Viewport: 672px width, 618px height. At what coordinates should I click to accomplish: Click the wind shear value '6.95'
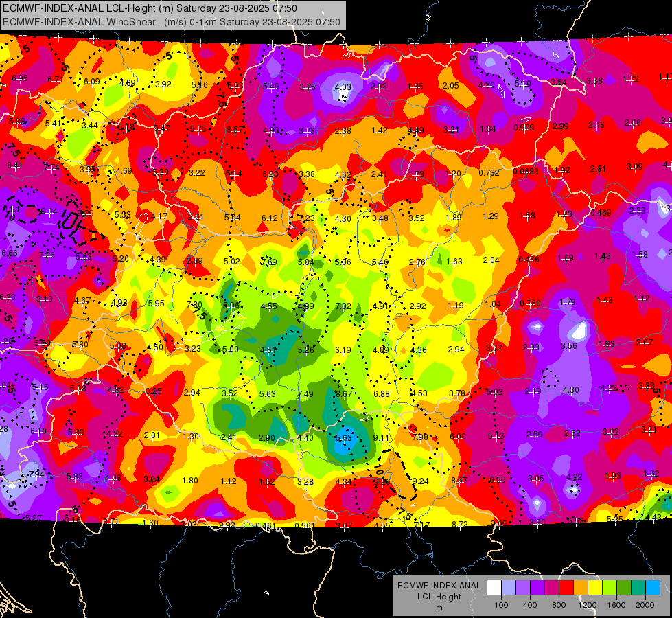coord(20,78)
